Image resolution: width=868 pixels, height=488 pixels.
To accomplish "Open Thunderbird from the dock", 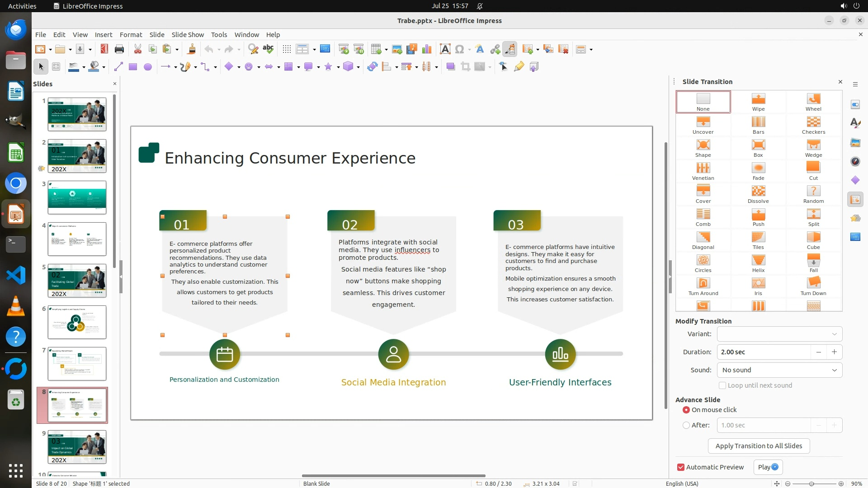I will [x=16, y=30].
